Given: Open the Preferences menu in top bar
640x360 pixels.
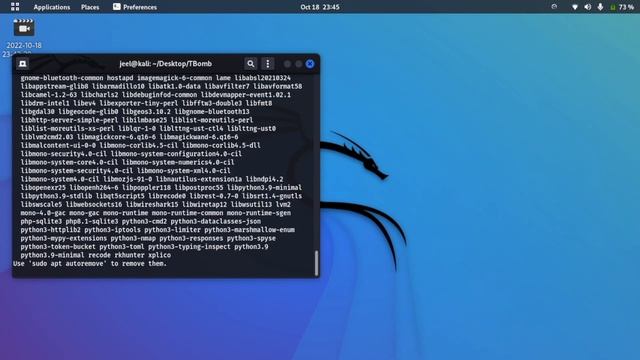Looking at the screenshot, I should [x=135, y=7].
